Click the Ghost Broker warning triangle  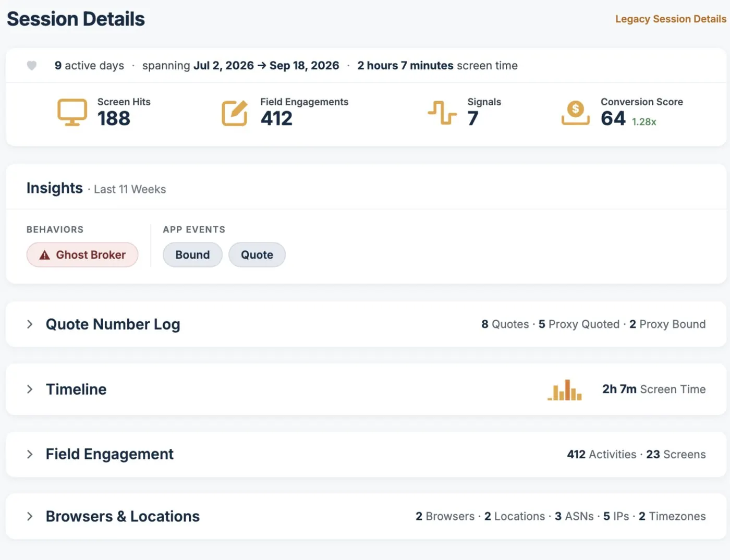tap(45, 255)
